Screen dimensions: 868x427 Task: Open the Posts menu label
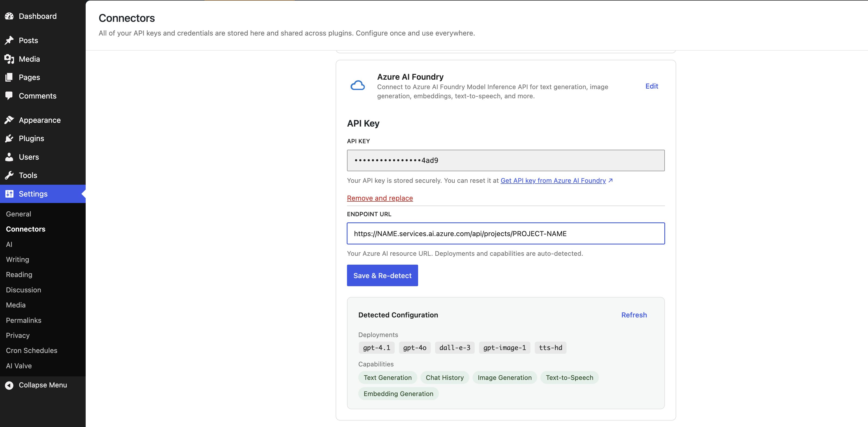[x=28, y=40]
